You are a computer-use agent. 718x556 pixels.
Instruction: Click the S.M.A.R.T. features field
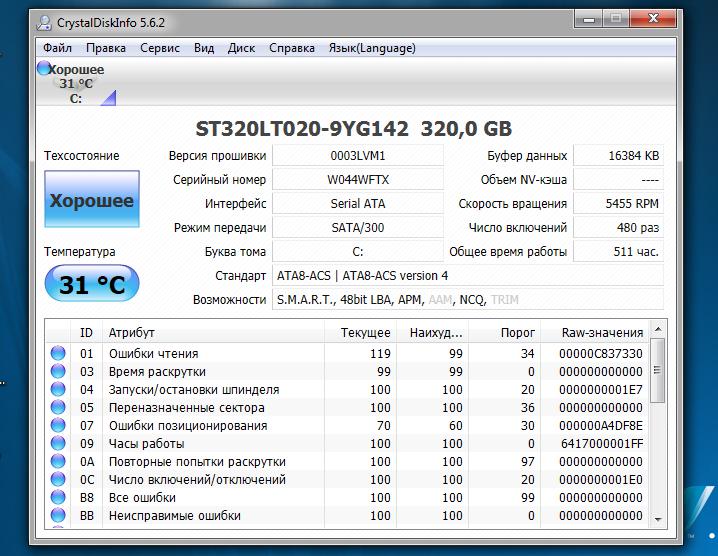[x=468, y=300]
